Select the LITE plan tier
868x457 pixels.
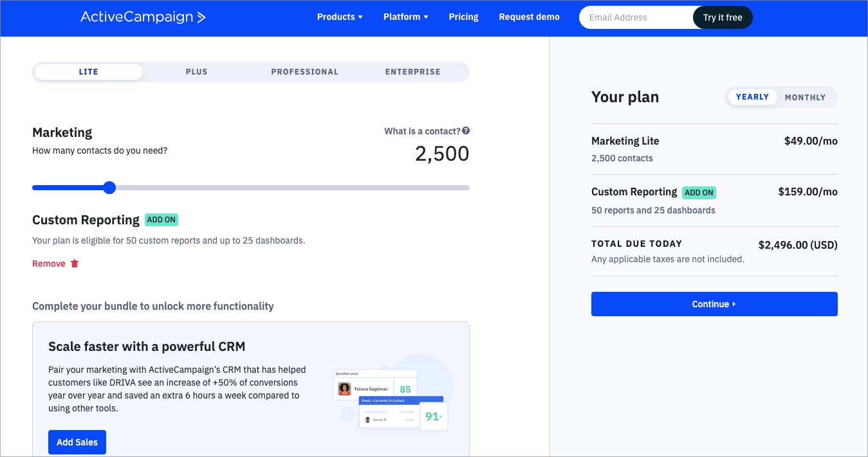tap(88, 71)
